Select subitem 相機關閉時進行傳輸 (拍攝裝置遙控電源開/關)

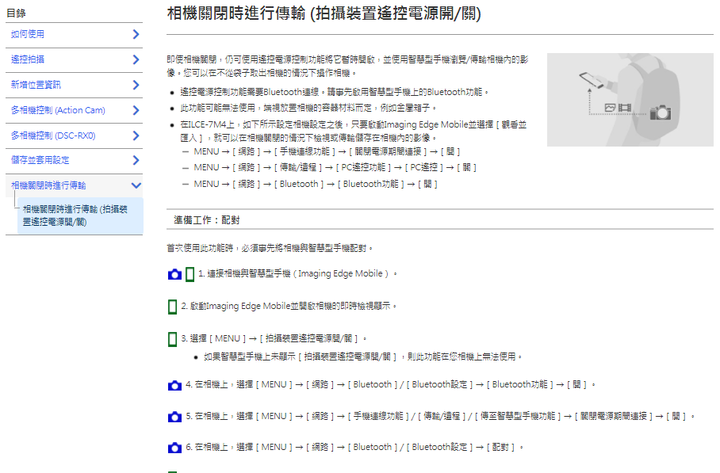pos(80,215)
